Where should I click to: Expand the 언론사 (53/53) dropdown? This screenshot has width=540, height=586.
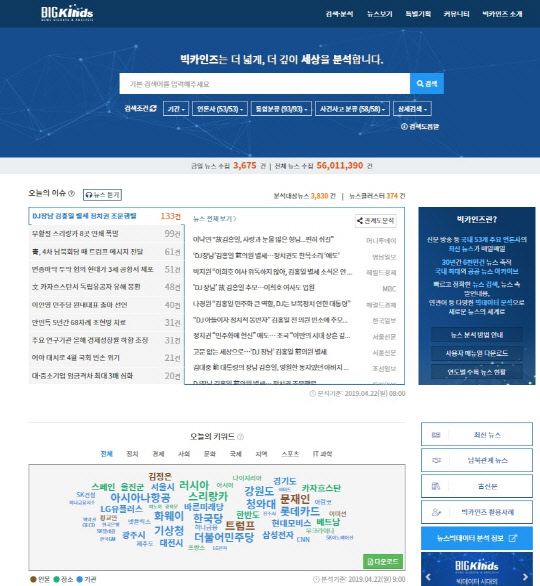[x=220, y=109]
